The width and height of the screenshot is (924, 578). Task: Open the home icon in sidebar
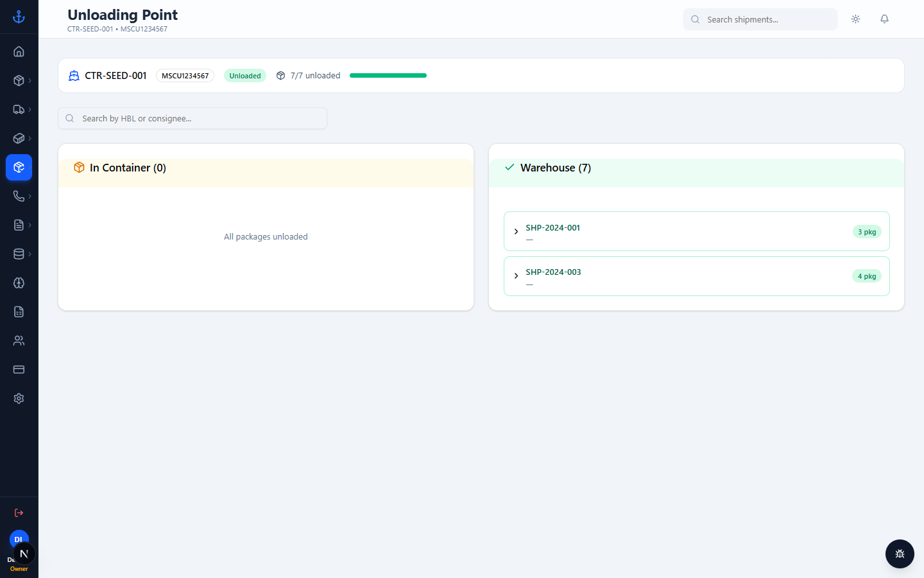coord(19,51)
